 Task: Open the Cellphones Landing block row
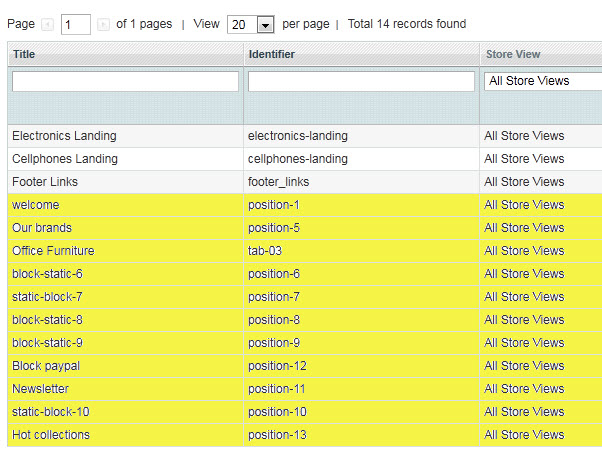click(305, 159)
